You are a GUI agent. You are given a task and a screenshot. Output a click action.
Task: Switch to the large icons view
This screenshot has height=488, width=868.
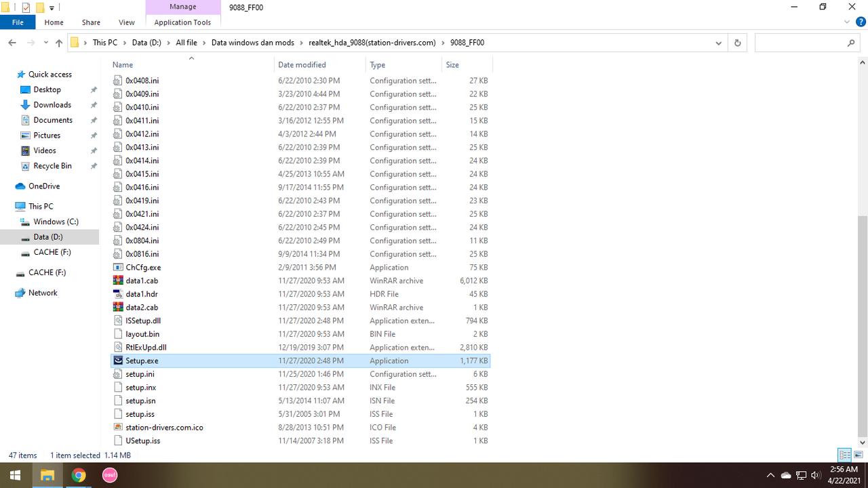858,455
